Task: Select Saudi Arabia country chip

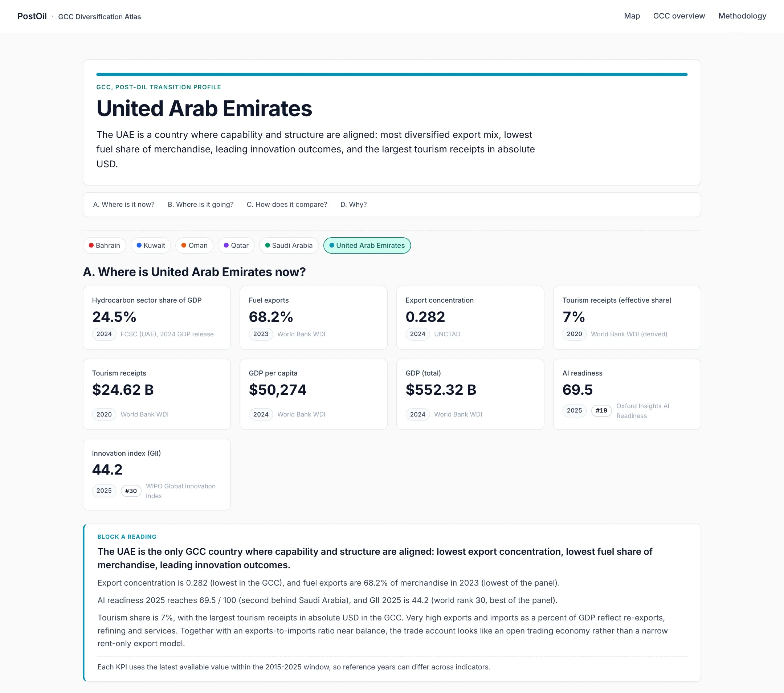Action: pyautogui.click(x=289, y=245)
